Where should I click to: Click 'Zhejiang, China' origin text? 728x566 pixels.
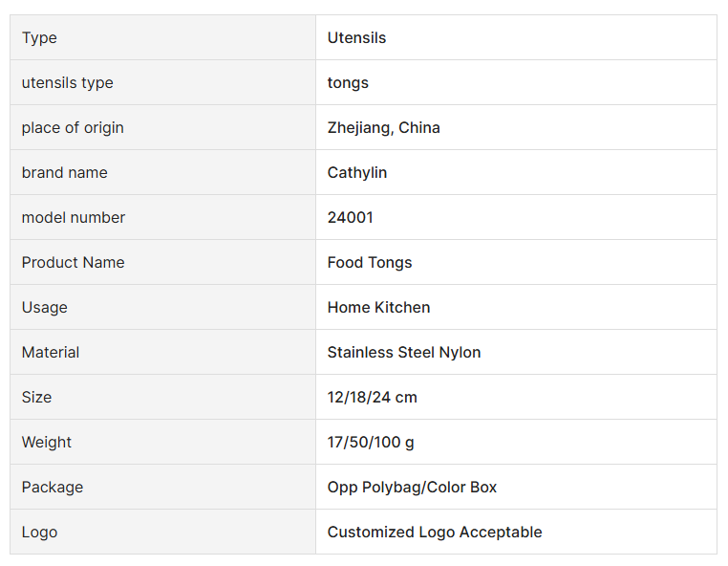click(x=383, y=128)
